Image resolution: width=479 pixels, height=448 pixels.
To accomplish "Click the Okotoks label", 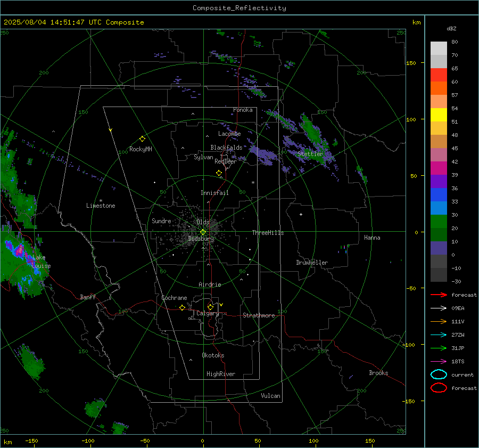I will [x=213, y=355].
